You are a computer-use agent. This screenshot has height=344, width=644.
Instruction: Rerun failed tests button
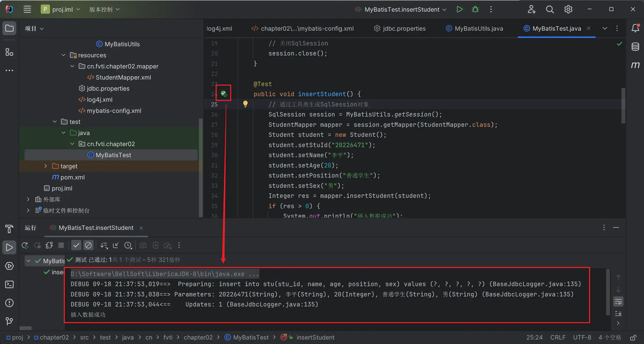(x=37, y=245)
